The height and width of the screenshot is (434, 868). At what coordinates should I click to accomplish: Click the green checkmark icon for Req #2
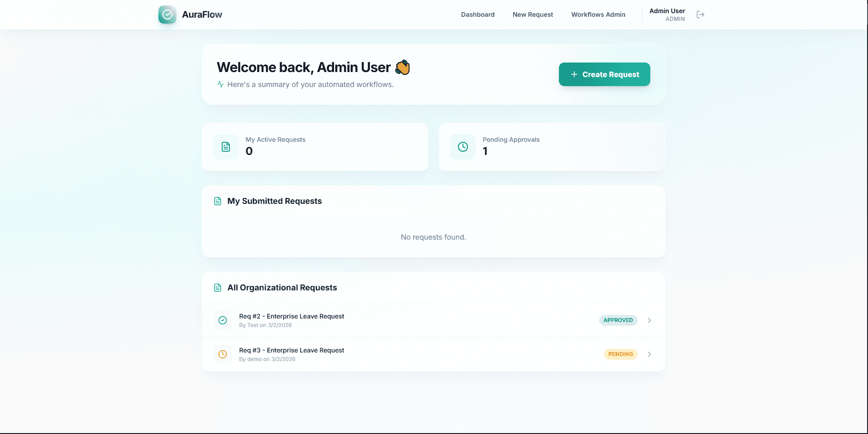pyautogui.click(x=223, y=320)
